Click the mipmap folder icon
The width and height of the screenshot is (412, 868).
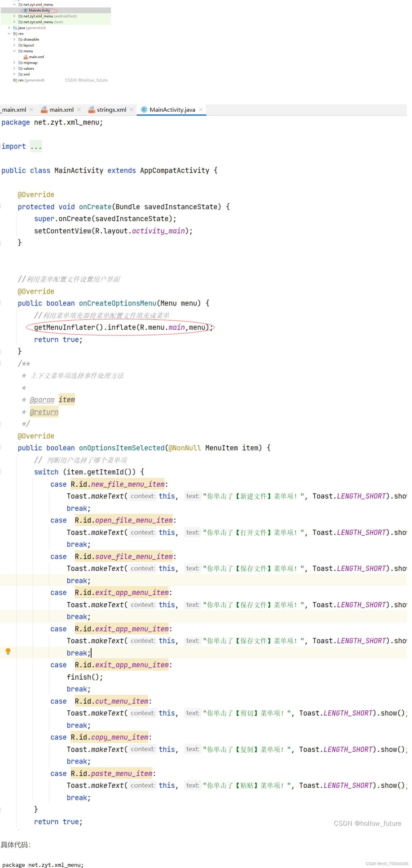(x=21, y=63)
